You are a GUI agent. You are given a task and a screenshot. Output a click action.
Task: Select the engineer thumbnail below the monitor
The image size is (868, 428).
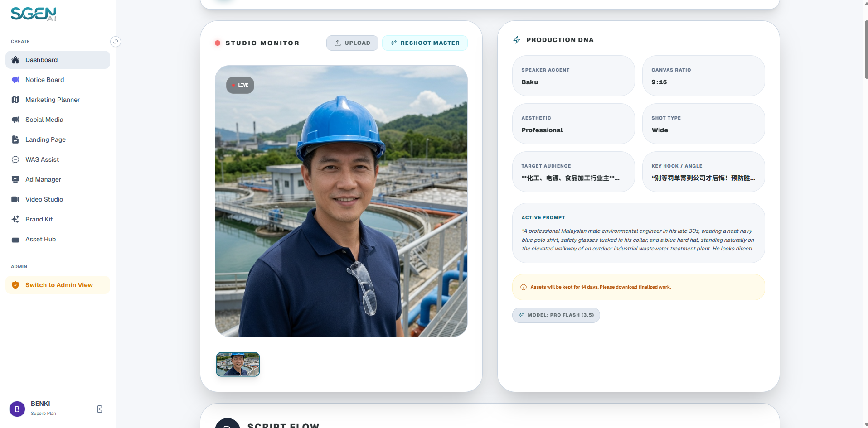(x=238, y=364)
